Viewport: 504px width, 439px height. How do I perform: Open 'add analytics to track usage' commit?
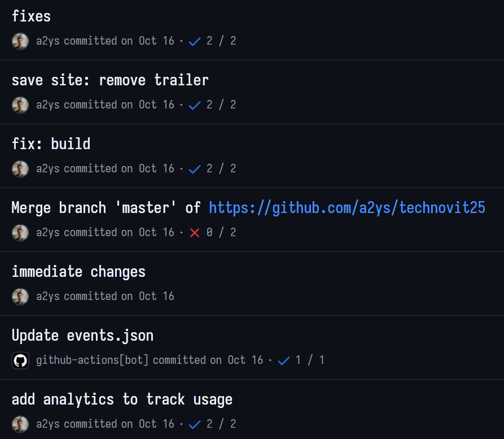click(122, 399)
